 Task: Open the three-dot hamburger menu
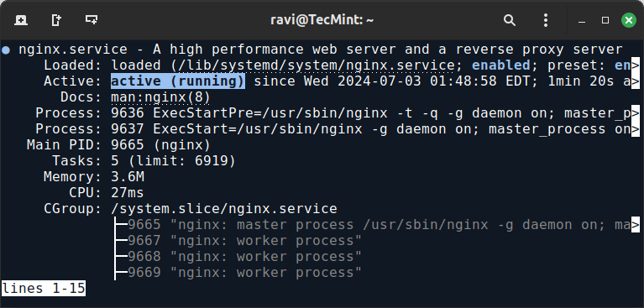[x=546, y=19]
